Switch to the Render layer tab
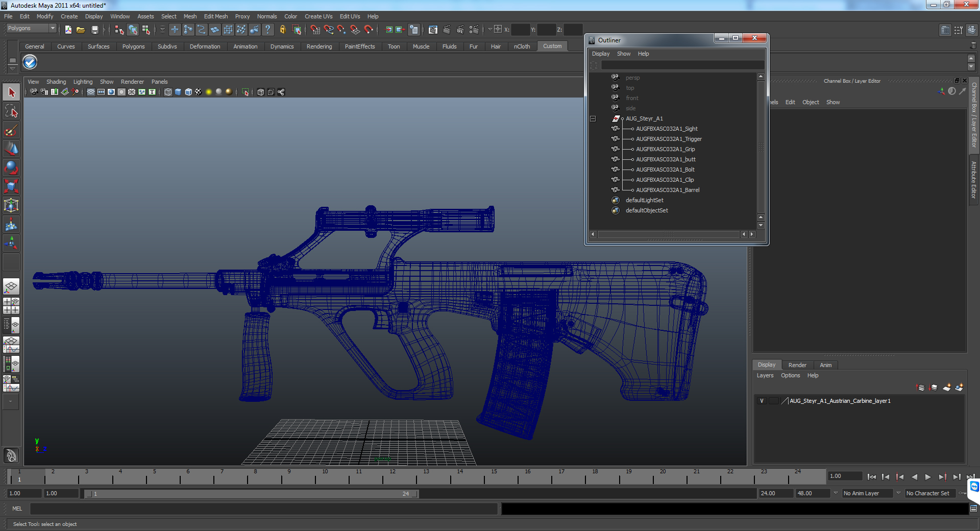The image size is (980, 531). point(797,365)
